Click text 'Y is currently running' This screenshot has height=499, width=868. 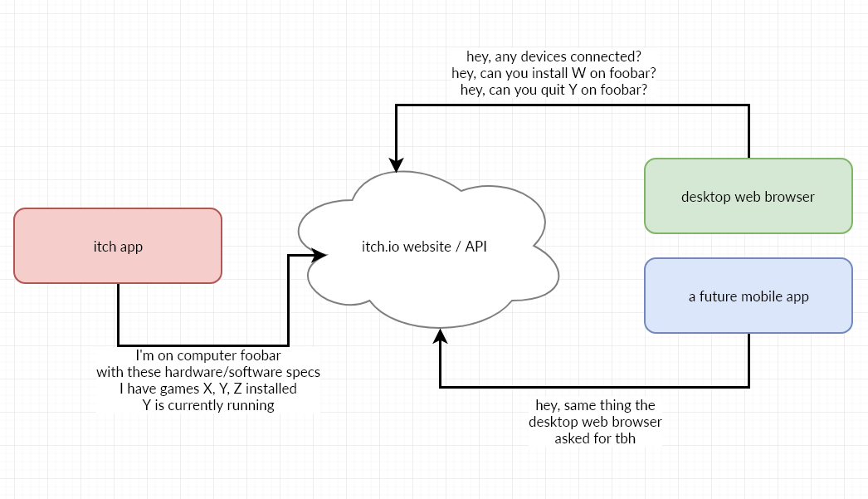point(208,405)
